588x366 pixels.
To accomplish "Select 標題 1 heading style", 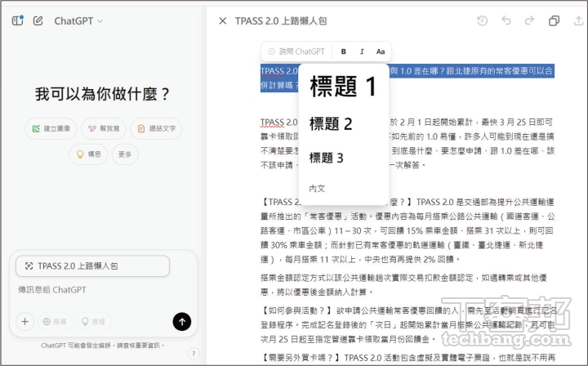I will click(x=344, y=87).
